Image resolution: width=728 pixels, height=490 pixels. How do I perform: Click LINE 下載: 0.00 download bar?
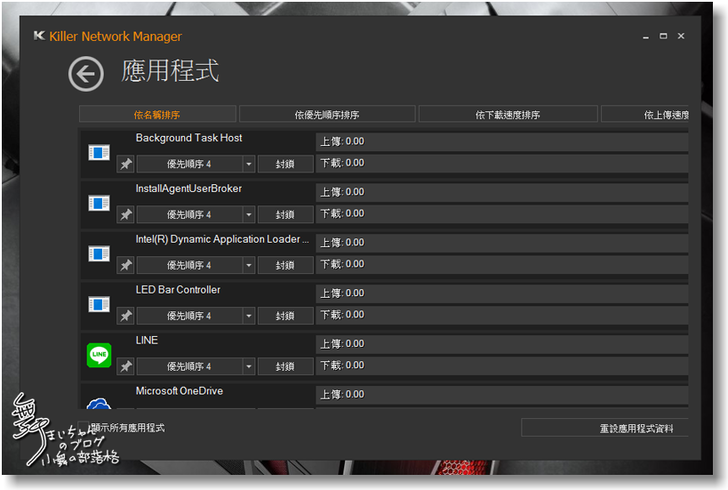(502, 366)
